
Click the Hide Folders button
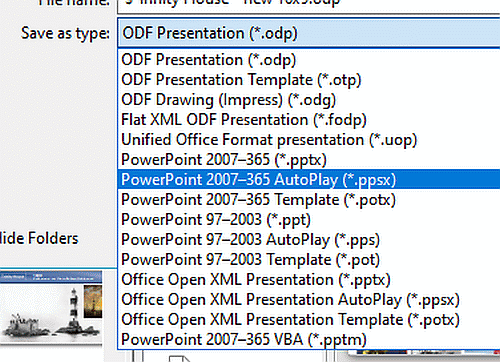pyautogui.click(x=39, y=238)
